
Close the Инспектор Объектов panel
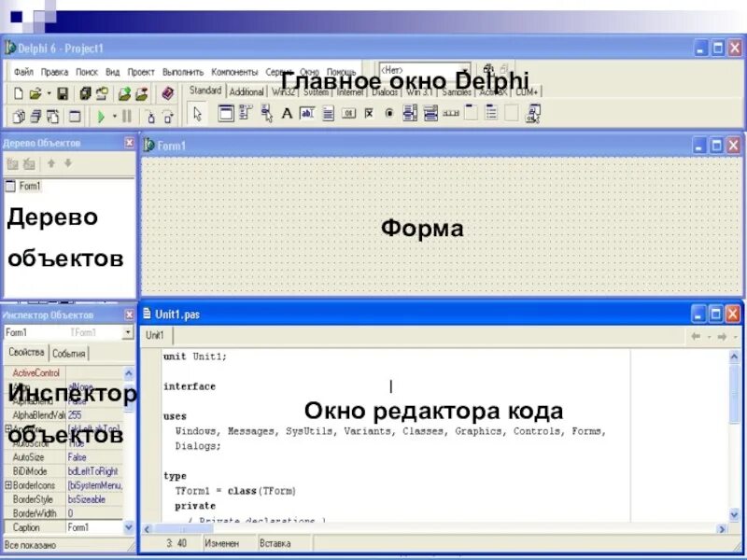[x=129, y=315]
